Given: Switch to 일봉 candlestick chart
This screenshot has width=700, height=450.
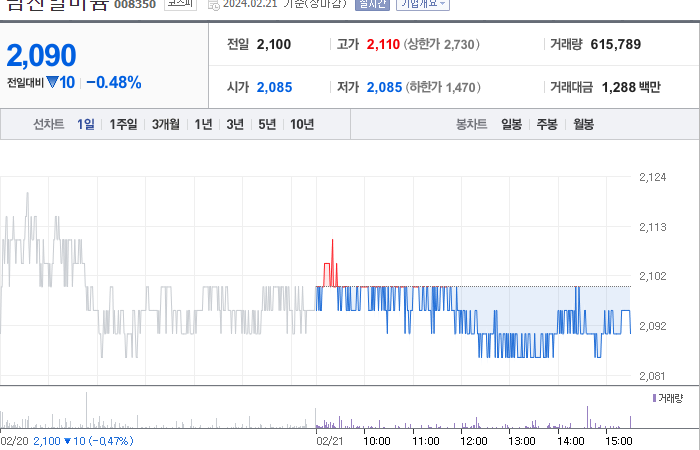Looking at the screenshot, I should tap(512, 124).
